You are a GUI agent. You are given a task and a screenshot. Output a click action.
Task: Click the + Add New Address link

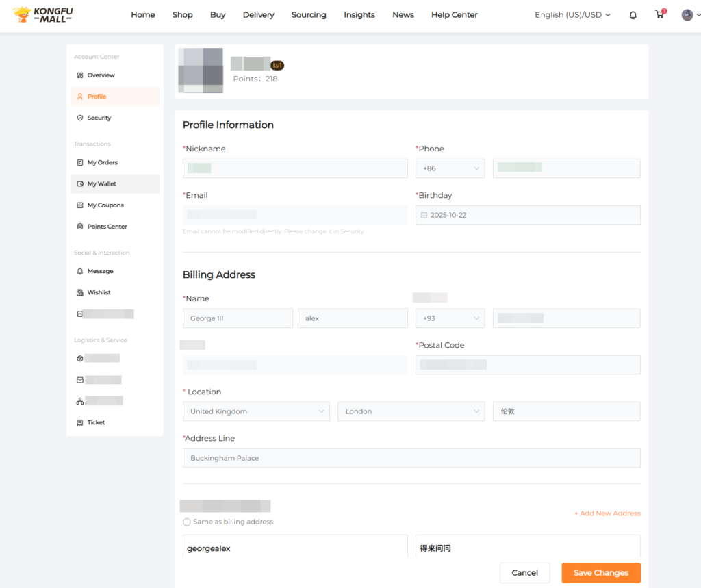[x=607, y=513]
